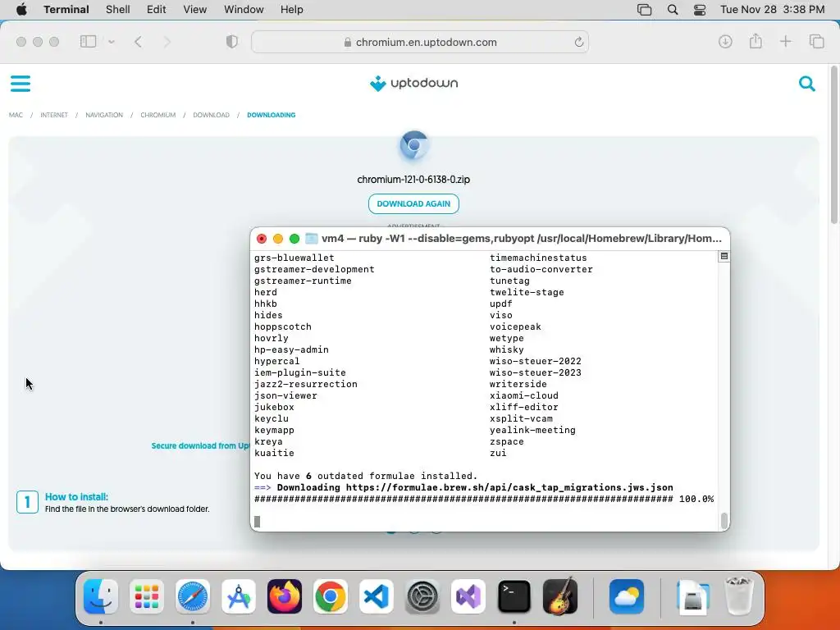The image size is (840, 630).
Task: Click hp-easy-admin in Terminal output
Action: pyautogui.click(x=291, y=349)
